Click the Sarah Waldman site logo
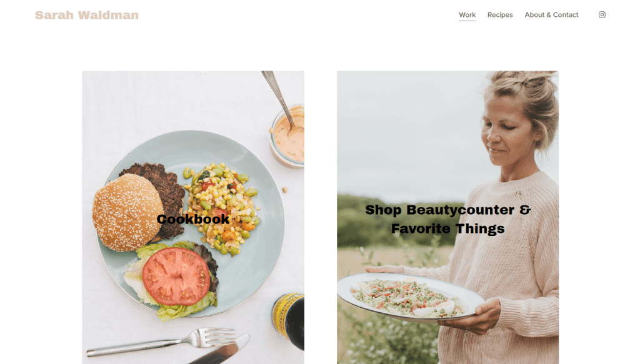The image size is (625, 364). [87, 15]
